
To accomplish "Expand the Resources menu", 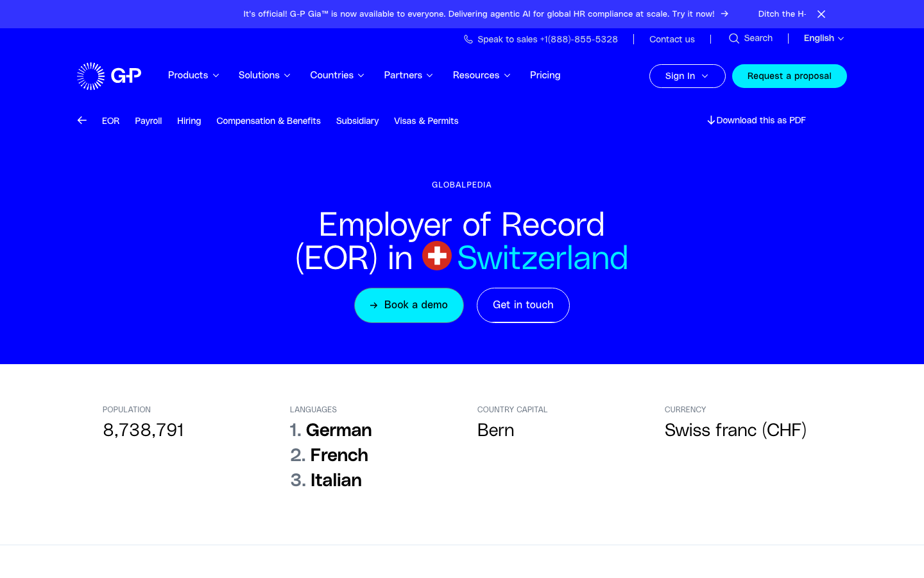I will coord(482,75).
